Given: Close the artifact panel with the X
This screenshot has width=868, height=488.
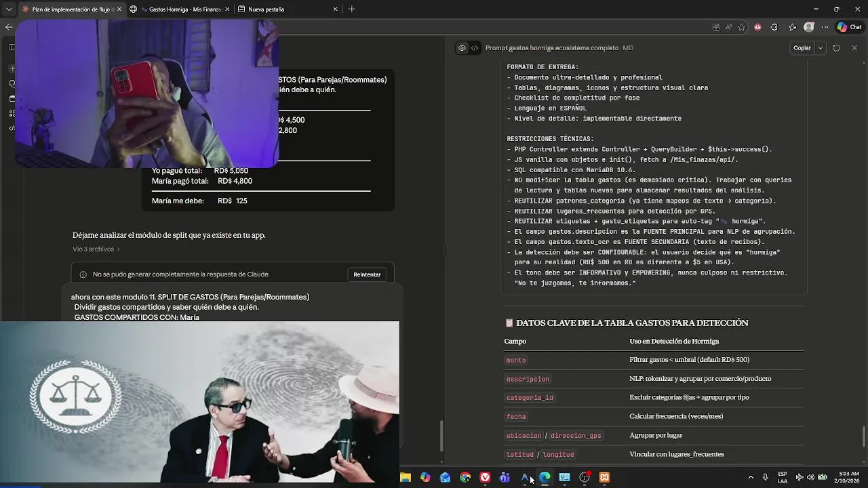Looking at the screenshot, I should (x=854, y=48).
